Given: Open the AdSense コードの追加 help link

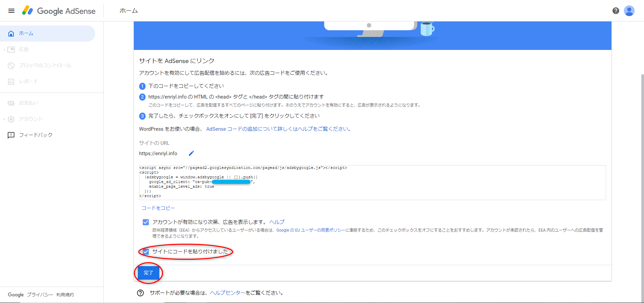Looking at the screenshot, I should [x=278, y=129].
